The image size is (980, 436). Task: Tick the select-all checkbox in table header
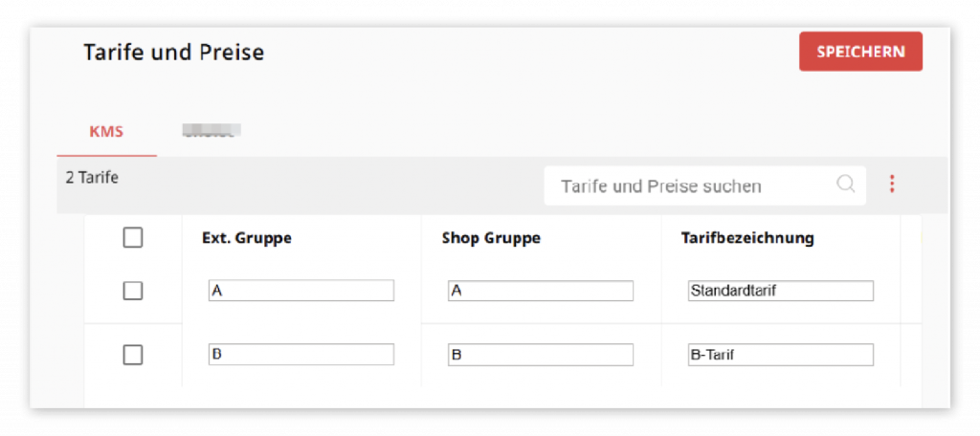click(x=132, y=237)
